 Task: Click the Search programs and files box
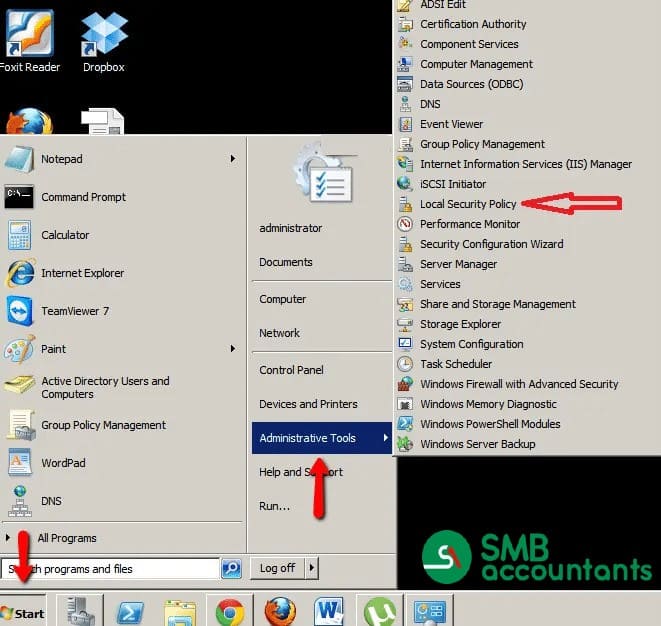[110, 569]
